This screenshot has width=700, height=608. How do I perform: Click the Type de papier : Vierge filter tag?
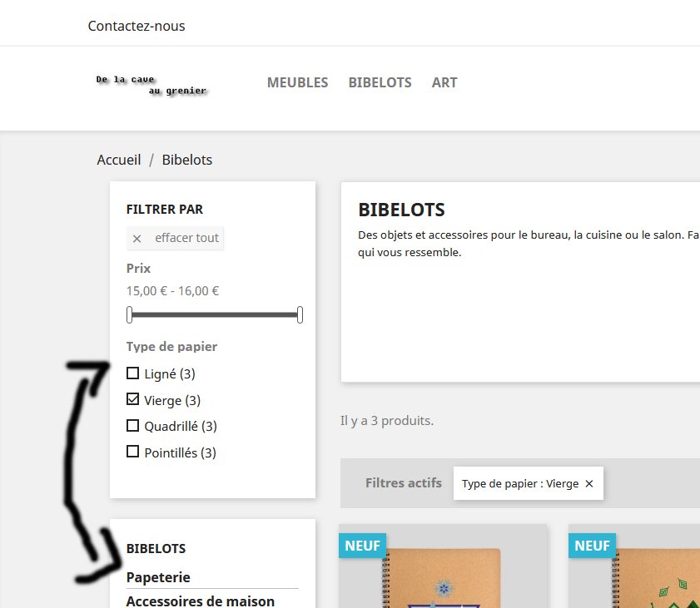(529, 483)
